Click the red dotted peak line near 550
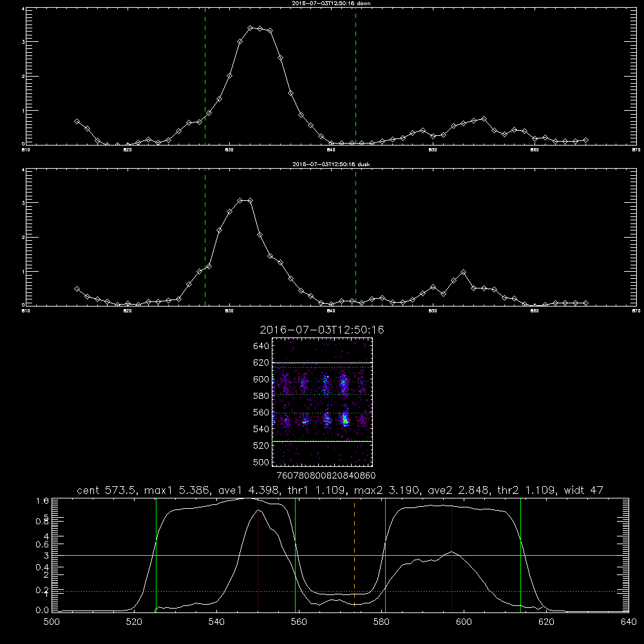Viewport: 644px width, 644px height. point(258,554)
